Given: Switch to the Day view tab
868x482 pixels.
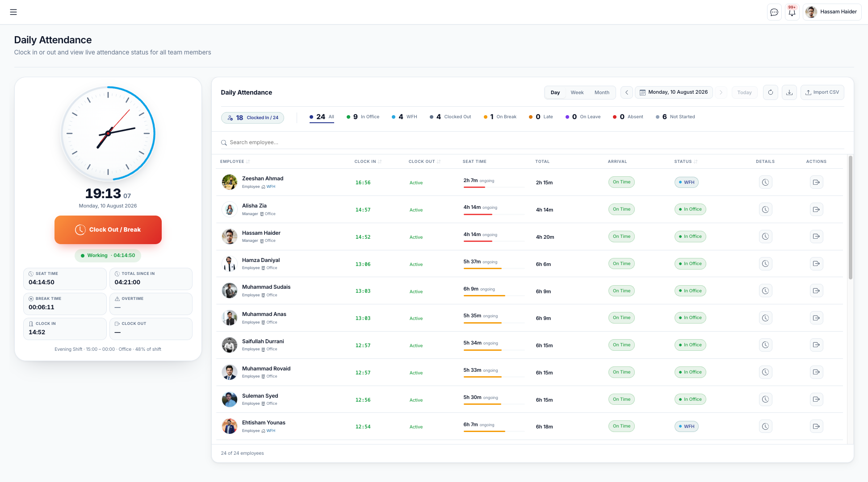Looking at the screenshot, I should [x=555, y=92].
